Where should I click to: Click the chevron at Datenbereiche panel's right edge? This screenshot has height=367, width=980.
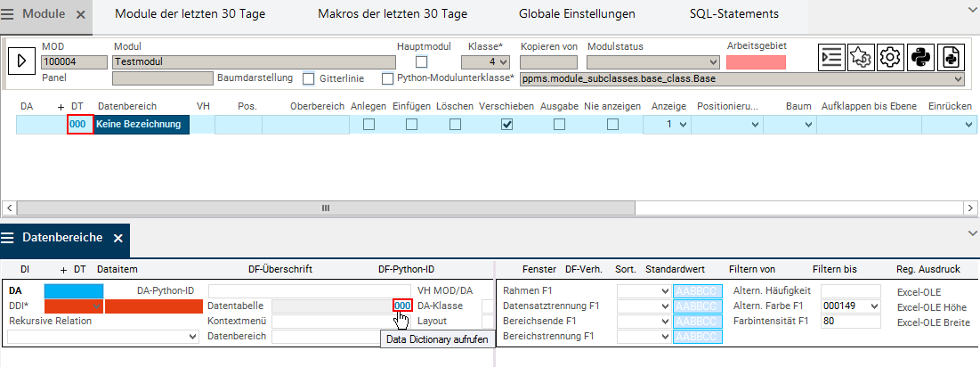coord(971,232)
